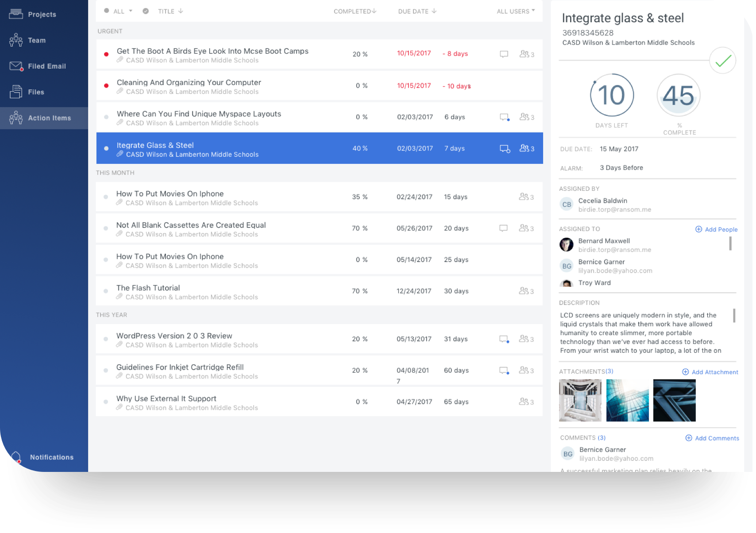Click the Notifications bell
This screenshot has width=756, height=533.
(17, 457)
